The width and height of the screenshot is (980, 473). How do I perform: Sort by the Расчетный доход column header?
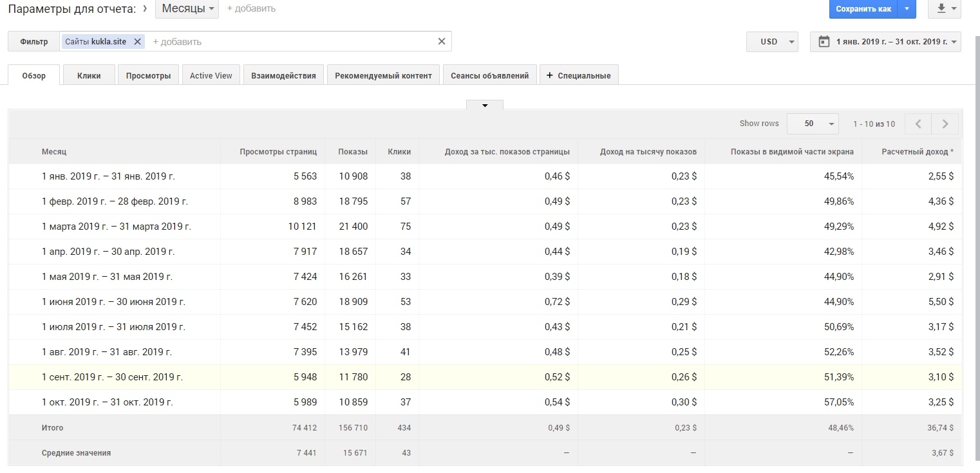click(917, 152)
